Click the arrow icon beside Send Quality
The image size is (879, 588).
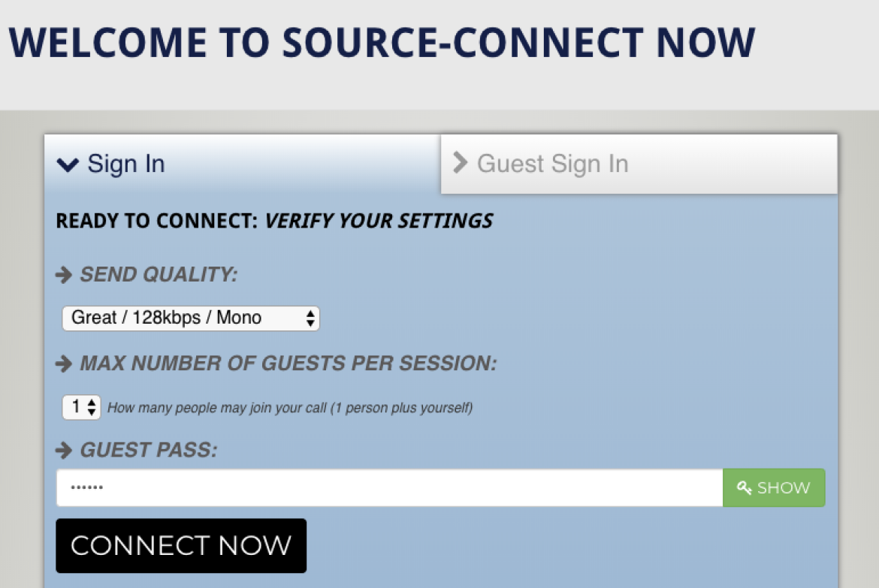click(x=64, y=275)
